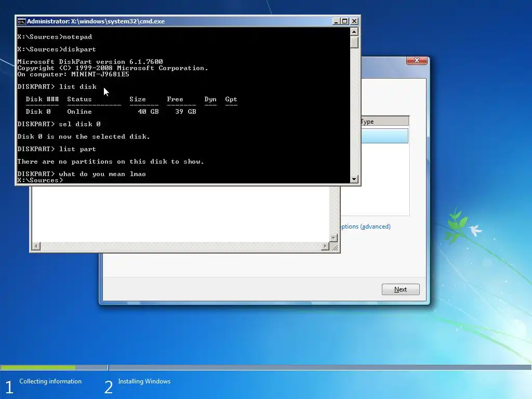The width and height of the screenshot is (532, 399).
Task: Click the 'sel disk 0' command text
Action: (x=79, y=124)
